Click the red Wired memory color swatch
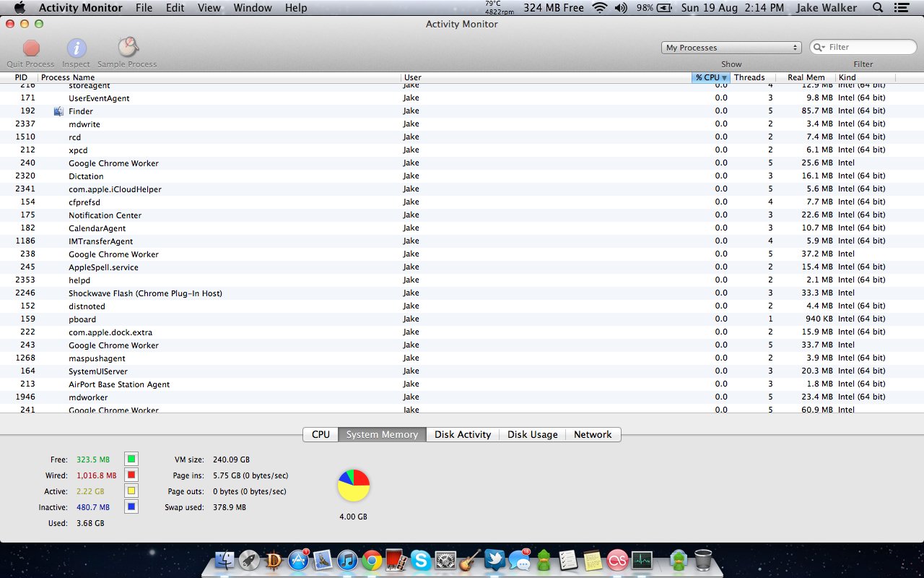Viewport: 924px width, 578px height. [131, 475]
